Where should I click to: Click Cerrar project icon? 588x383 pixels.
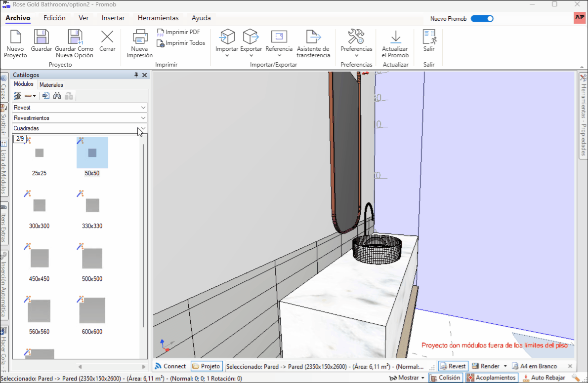coord(107,38)
